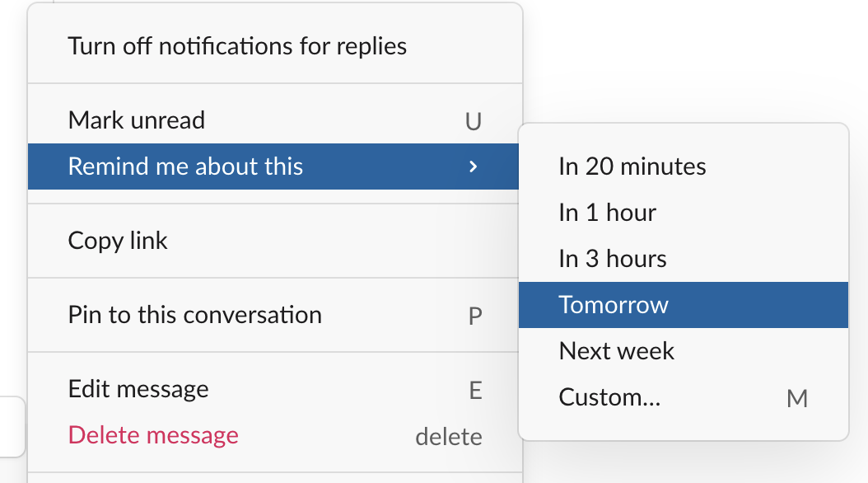Select Edit message option
The height and width of the screenshot is (483, 868).
point(138,389)
